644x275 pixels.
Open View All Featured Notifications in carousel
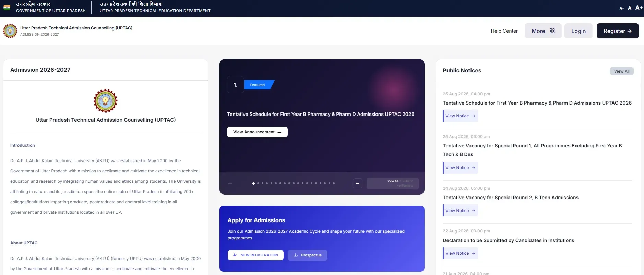(x=393, y=183)
